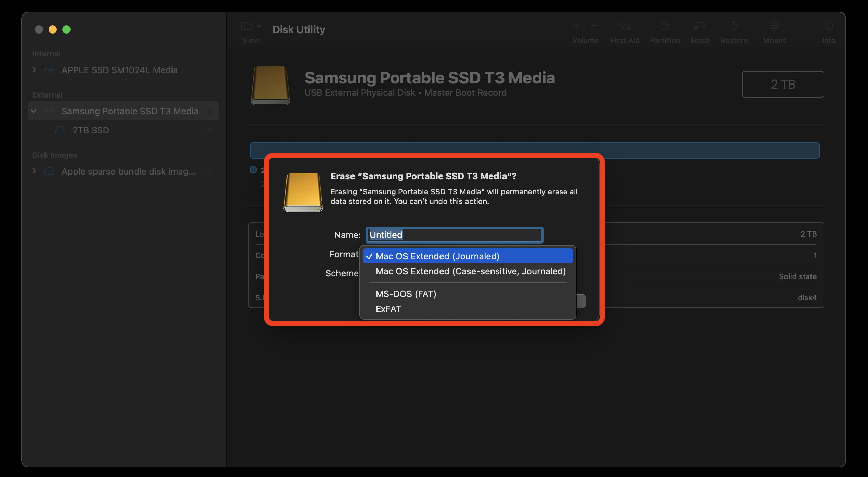Select Mac OS Extended (Case-sensitive, Journaled)

(470, 271)
